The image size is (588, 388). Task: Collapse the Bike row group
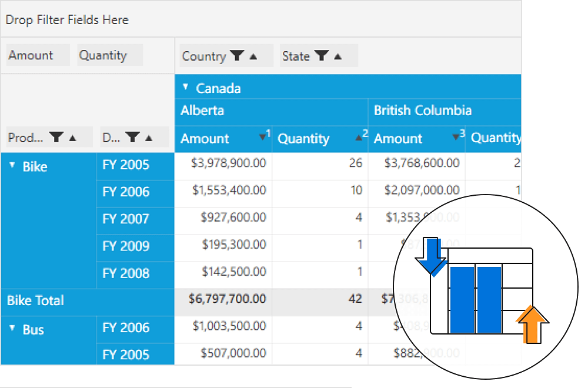12,166
